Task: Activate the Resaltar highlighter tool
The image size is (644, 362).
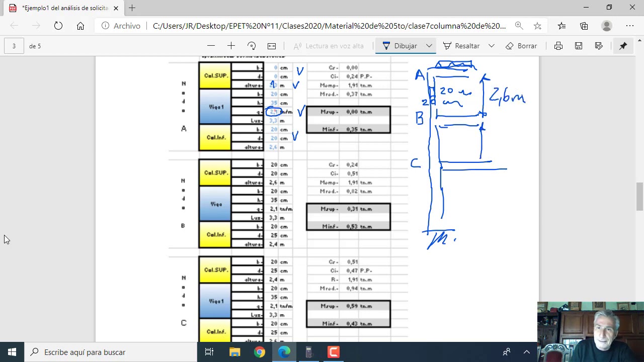Action: coord(461,46)
